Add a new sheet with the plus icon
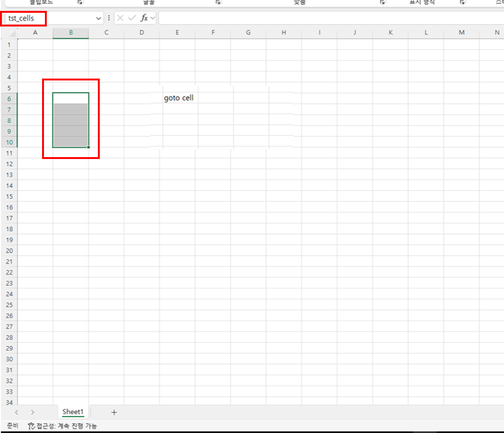 click(x=114, y=412)
